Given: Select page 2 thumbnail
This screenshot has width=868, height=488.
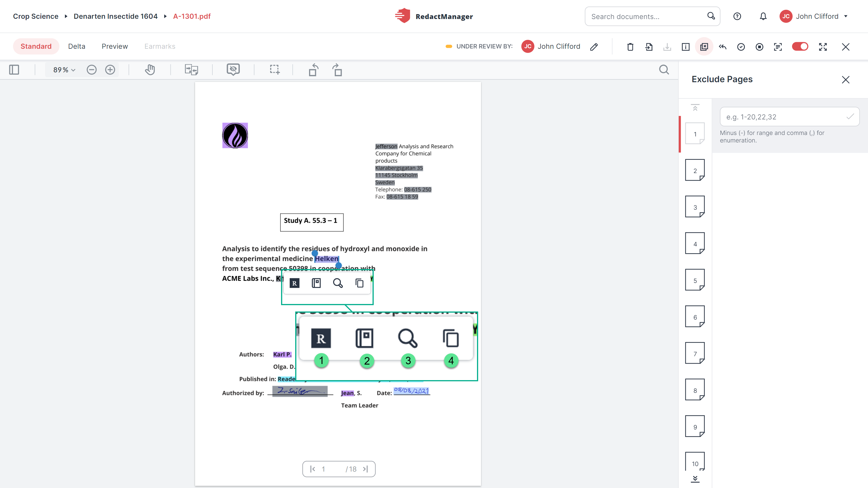Looking at the screenshot, I should tap(695, 170).
